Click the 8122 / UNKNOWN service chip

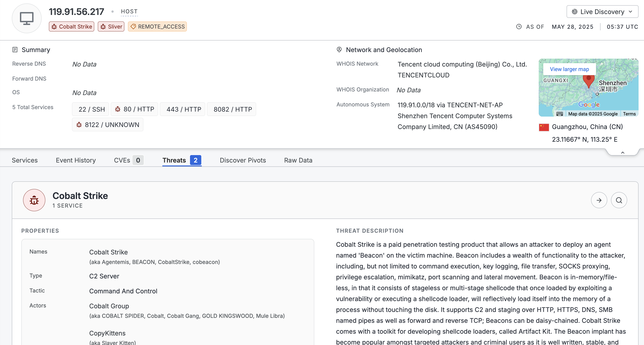[x=108, y=125]
